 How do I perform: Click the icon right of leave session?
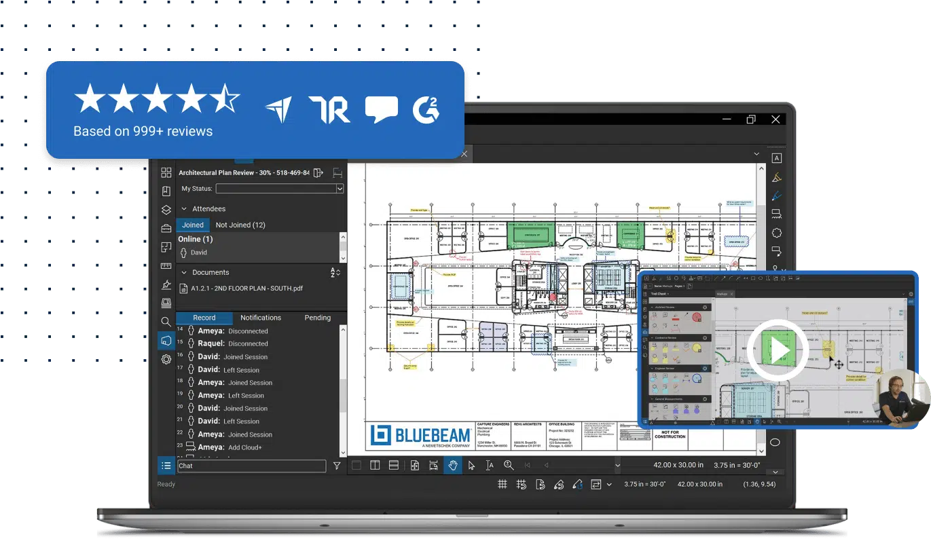[x=337, y=172]
